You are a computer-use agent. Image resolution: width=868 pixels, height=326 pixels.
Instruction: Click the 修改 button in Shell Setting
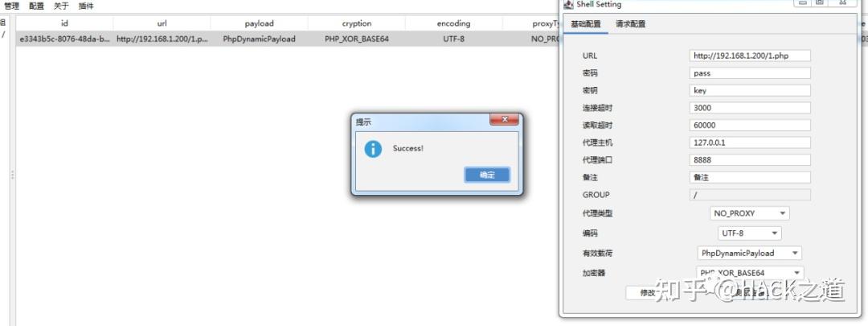(647, 293)
